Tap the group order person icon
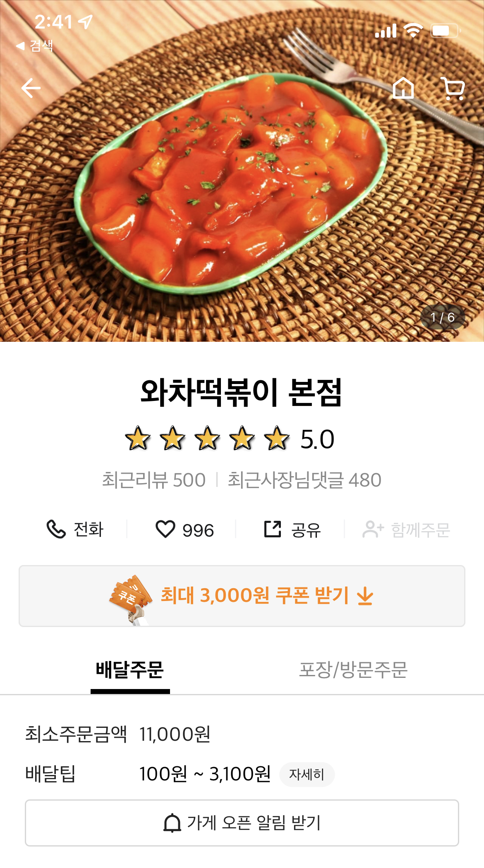 pos(373,529)
